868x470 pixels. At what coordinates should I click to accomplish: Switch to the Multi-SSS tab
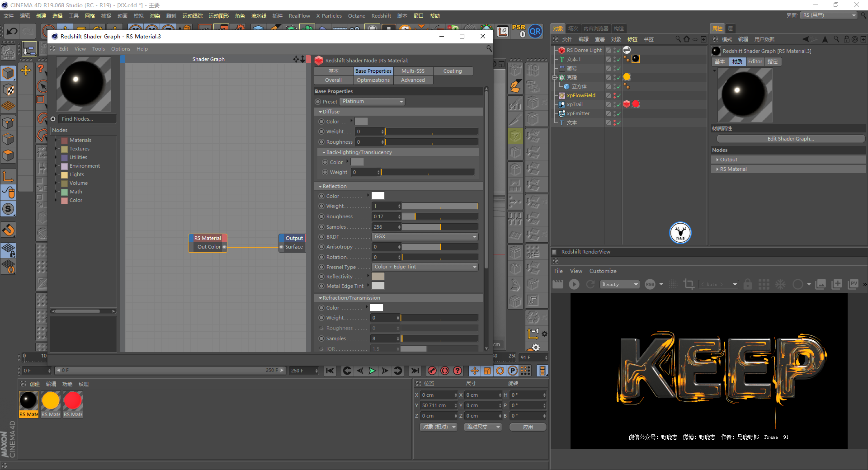[413, 71]
